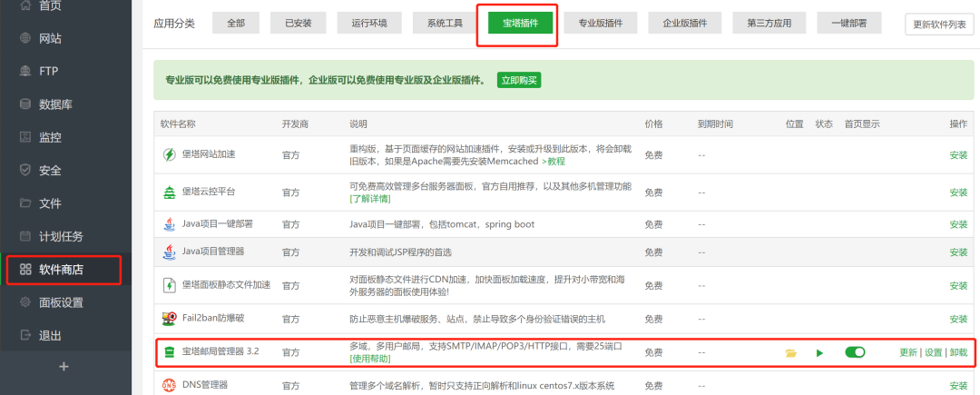Install 堡塔云控平台 via 安装 link
Screen dimensions: 980x395
[958, 192]
